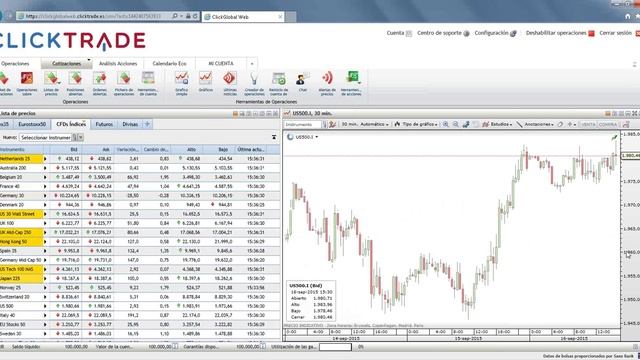
Task: Click Alto column header
Action: click(x=186, y=149)
